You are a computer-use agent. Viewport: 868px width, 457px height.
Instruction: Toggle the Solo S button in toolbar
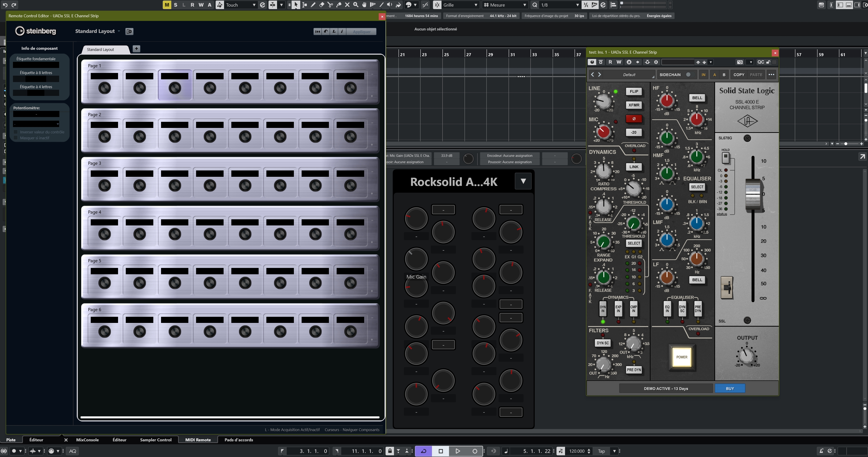pyautogui.click(x=176, y=5)
